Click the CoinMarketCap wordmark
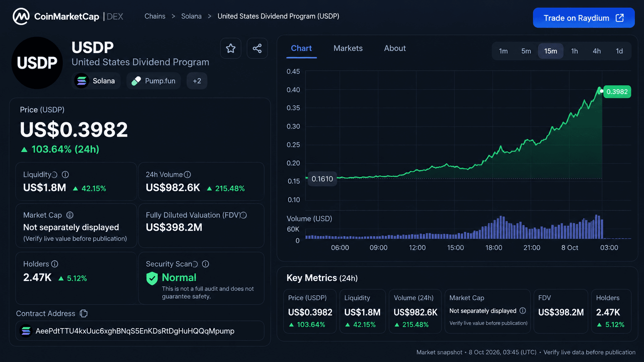The height and width of the screenshot is (362, 644). pyautogui.click(x=67, y=17)
